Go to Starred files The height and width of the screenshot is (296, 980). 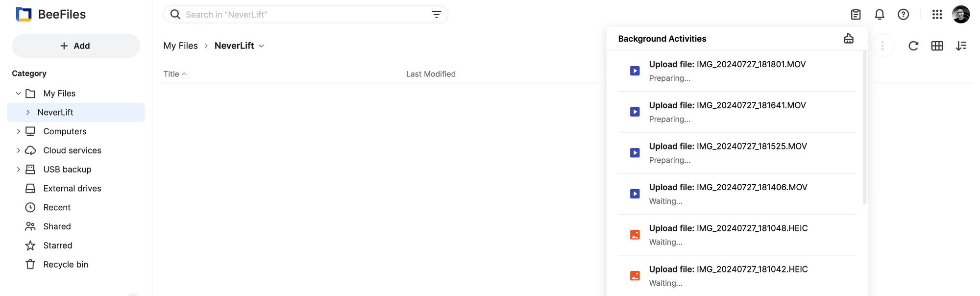click(x=57, y=246)
